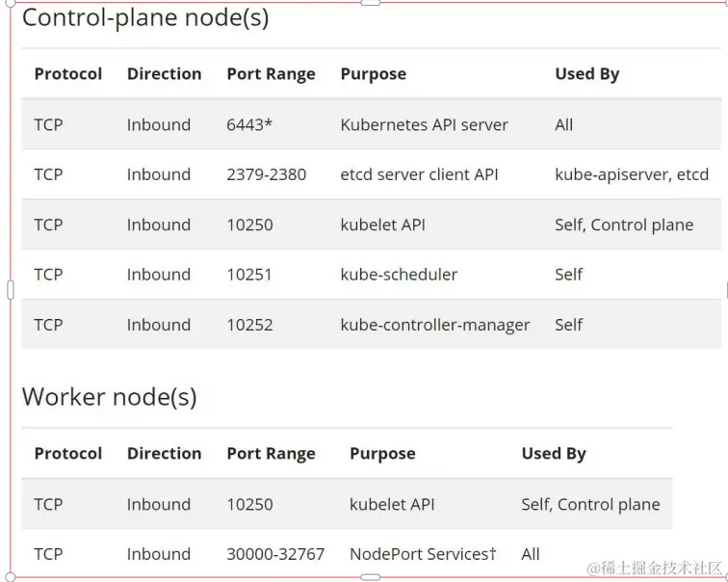
Task: Select the "etcd server client API" cell
Action: click(419, 174)
